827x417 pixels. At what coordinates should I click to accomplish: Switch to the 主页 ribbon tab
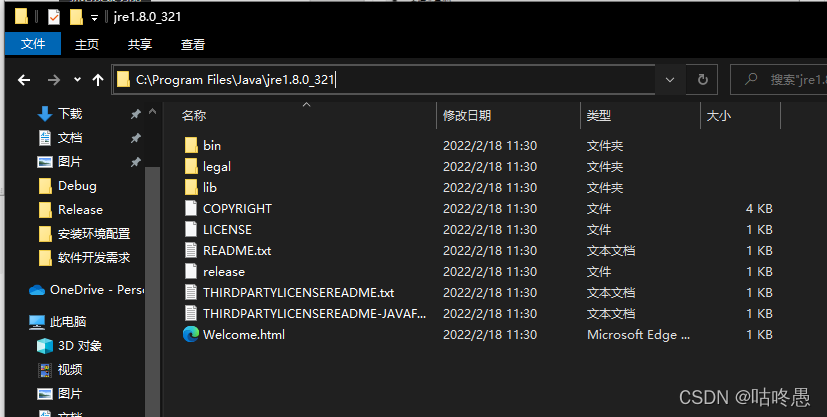(x=86, y=44)
